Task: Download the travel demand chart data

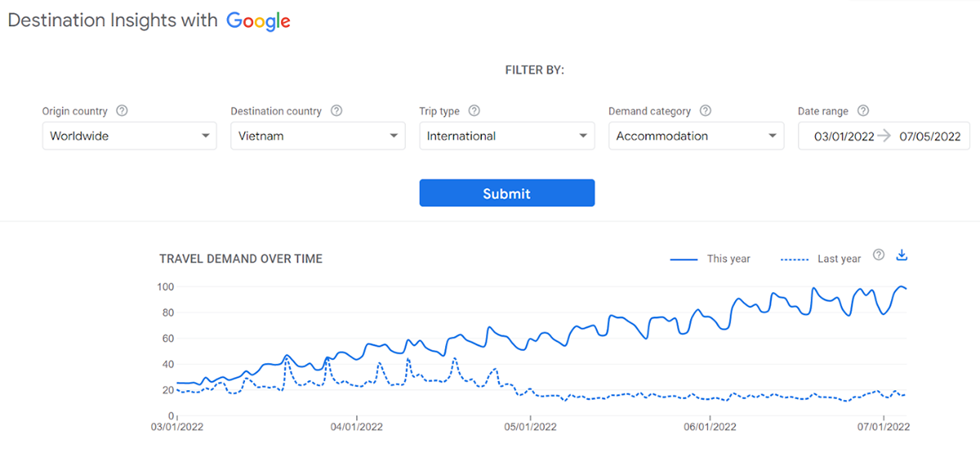Action: (x=902, y=255)
